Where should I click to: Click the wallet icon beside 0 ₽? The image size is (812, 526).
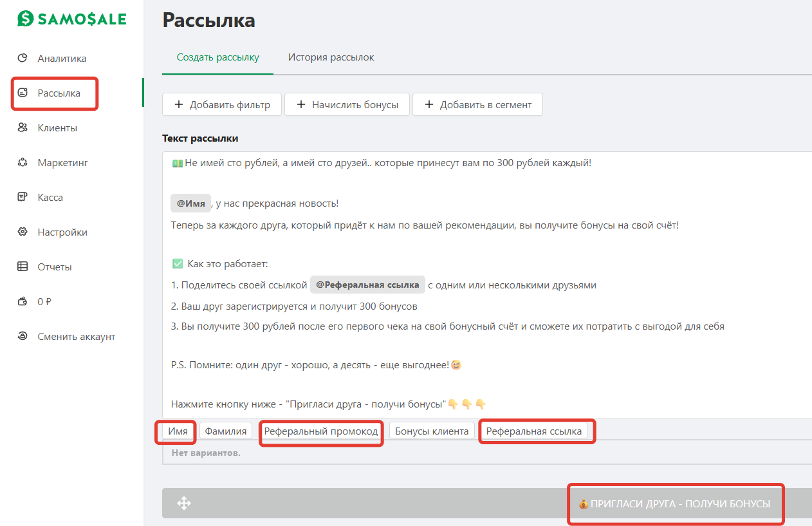pos(23,301)
